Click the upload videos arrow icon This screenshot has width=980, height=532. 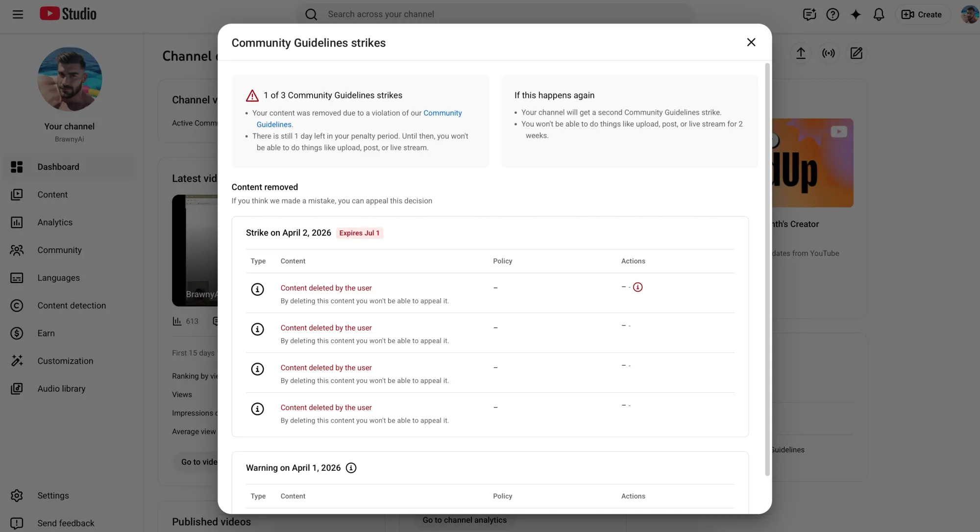[x=801, y=53]
